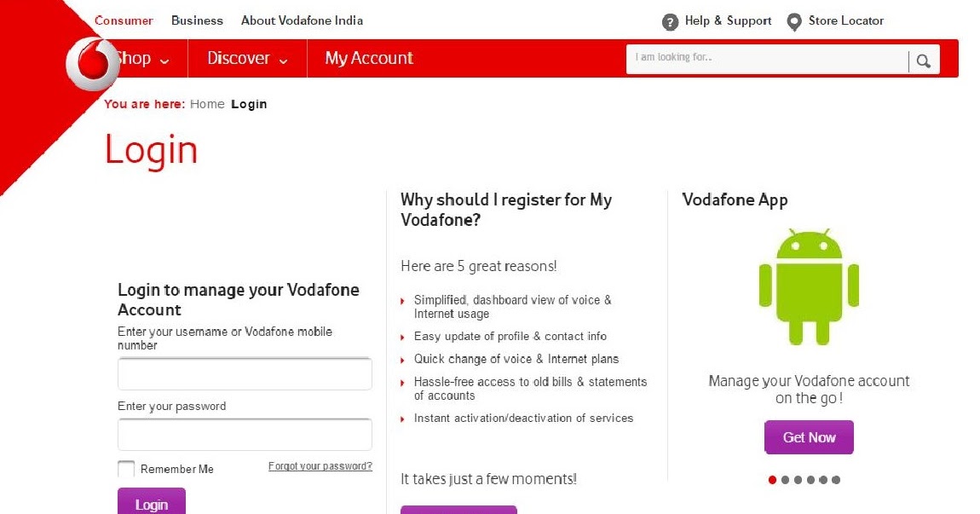Select the last carousel dot
Screen dimensions: 980x514
tap(836, 480)
